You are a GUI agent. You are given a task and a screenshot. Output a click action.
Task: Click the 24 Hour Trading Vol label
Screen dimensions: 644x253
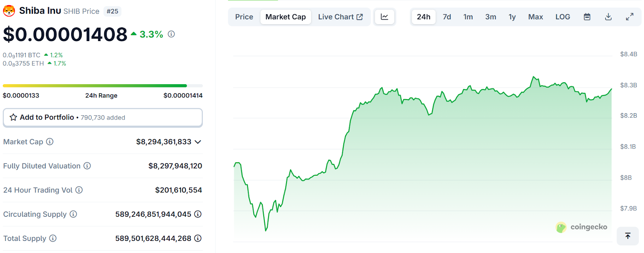[x=38, y=190]
